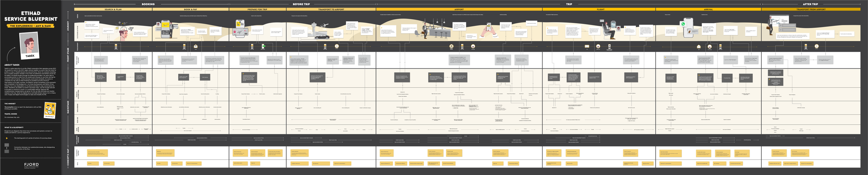Click the FJORD logo in sidebar

(32, 164)
